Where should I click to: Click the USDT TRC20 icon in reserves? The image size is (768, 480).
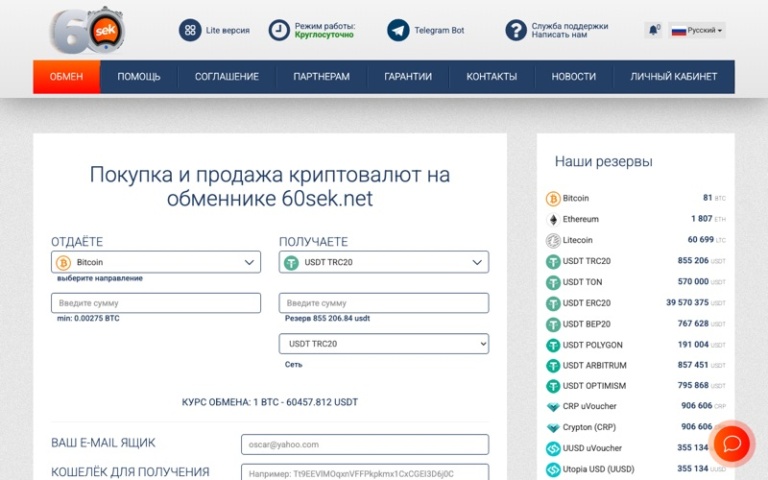[553, 262]
